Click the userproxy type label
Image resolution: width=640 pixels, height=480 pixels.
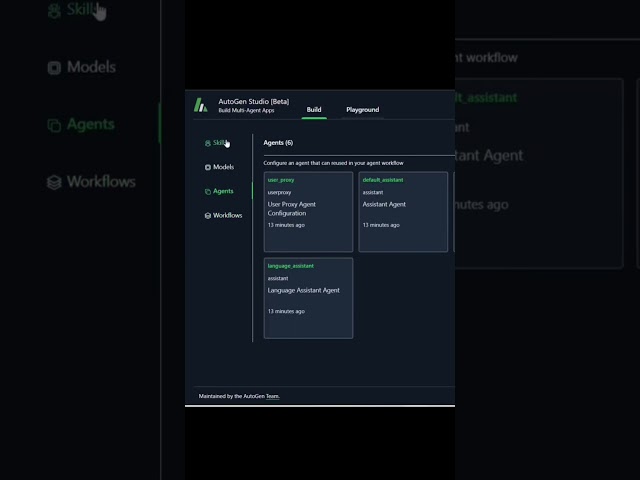pos(279,192)
